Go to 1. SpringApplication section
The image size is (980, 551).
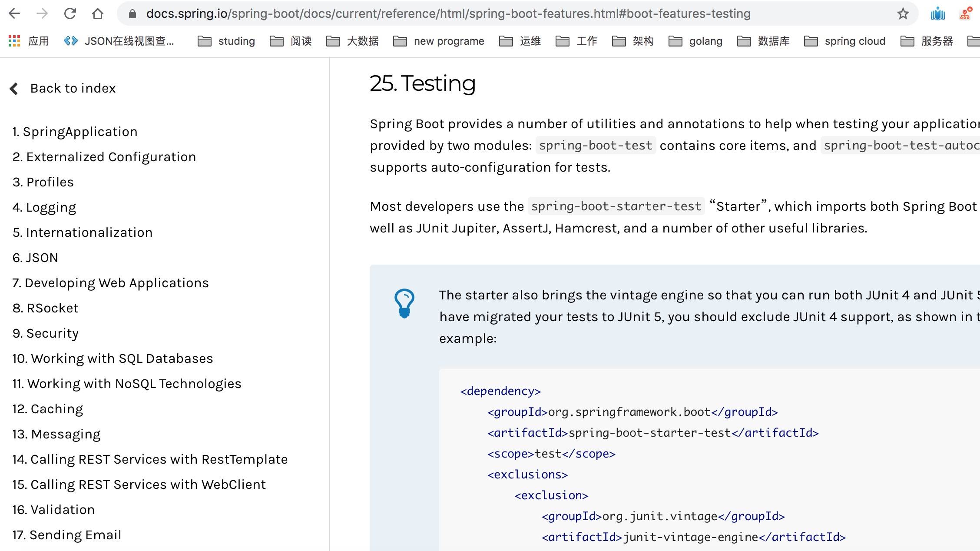click(75, 132)
